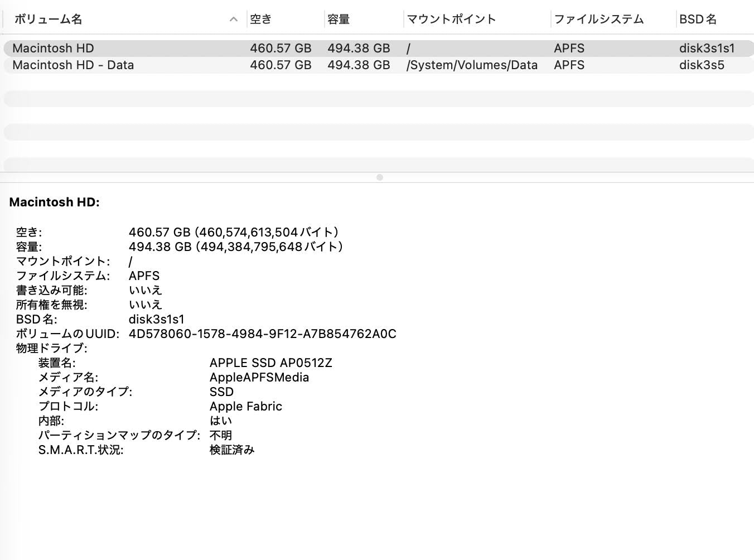The width and height of the screenshot is (754, 560).
Task: Click the 物理ドライブ label
Action: click(x=51, y=348)
